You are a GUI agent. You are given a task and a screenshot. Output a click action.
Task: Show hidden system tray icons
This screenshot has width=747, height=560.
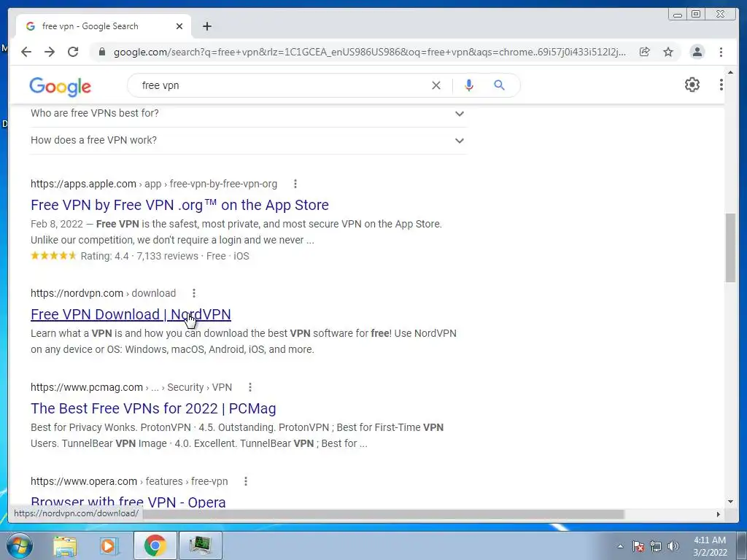620,547
